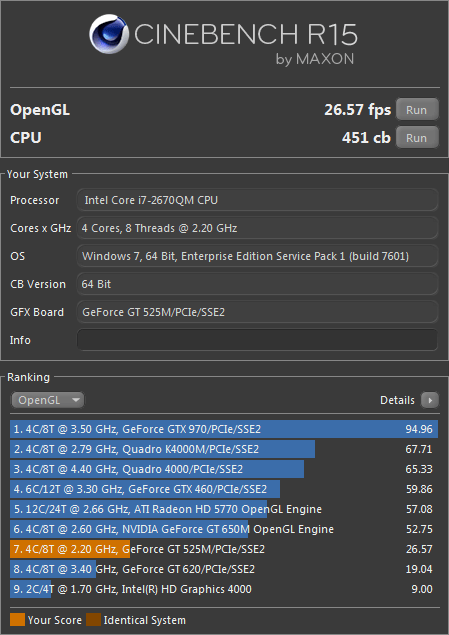
Task: Run the CPU benchmark
Action: (x=417, y=138)
